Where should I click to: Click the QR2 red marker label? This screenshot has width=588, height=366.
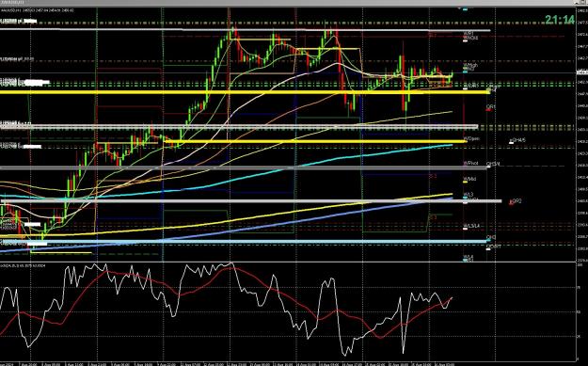516,201
